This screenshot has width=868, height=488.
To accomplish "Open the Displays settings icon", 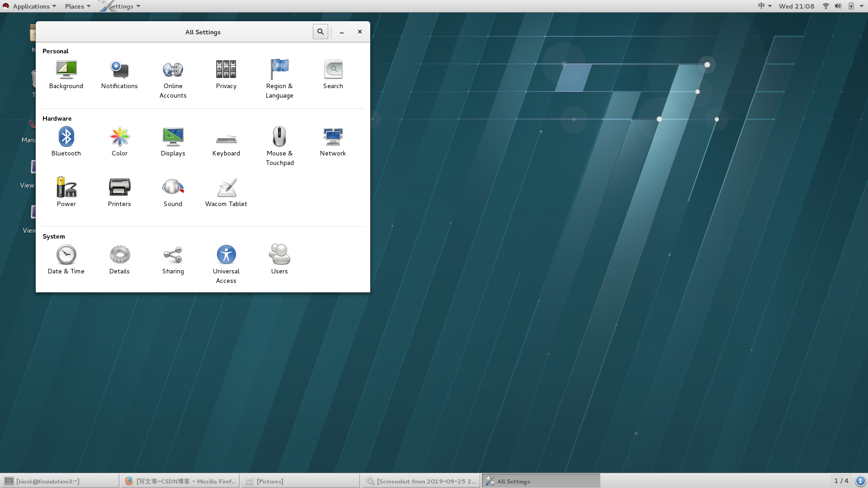I will (173, 137).
